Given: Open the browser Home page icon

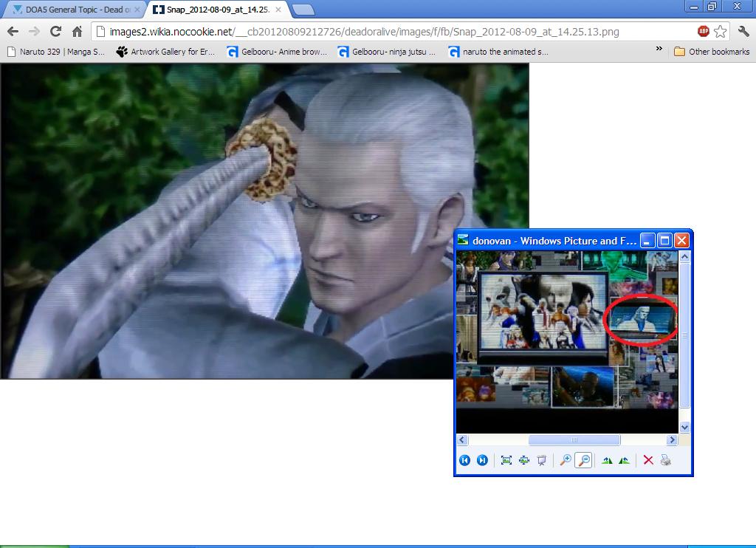Looking at the screenshot, I should pyautogui.click(x=77, y=32).
